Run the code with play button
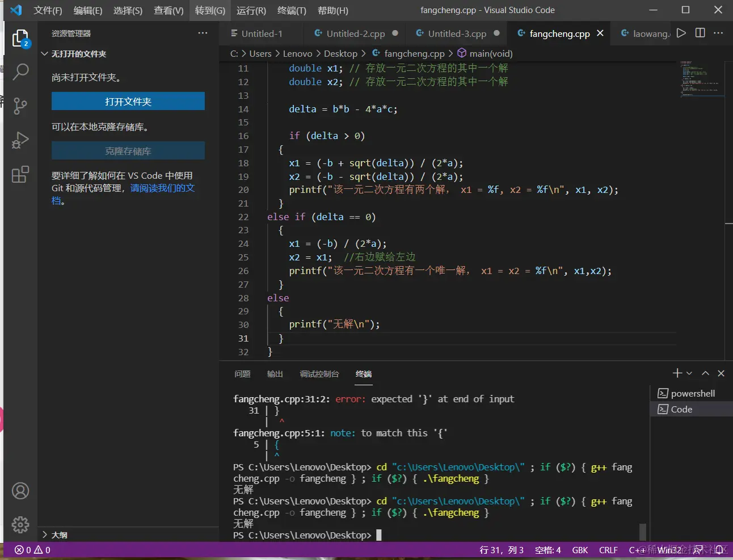The image size is (733, 560). pyautogui.click(x=681, y=33)
